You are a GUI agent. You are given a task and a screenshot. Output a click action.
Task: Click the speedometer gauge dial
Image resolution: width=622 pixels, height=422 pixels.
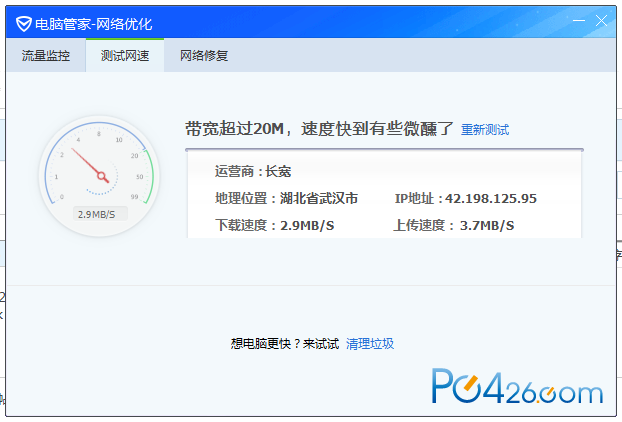click(x=99, y=176)
